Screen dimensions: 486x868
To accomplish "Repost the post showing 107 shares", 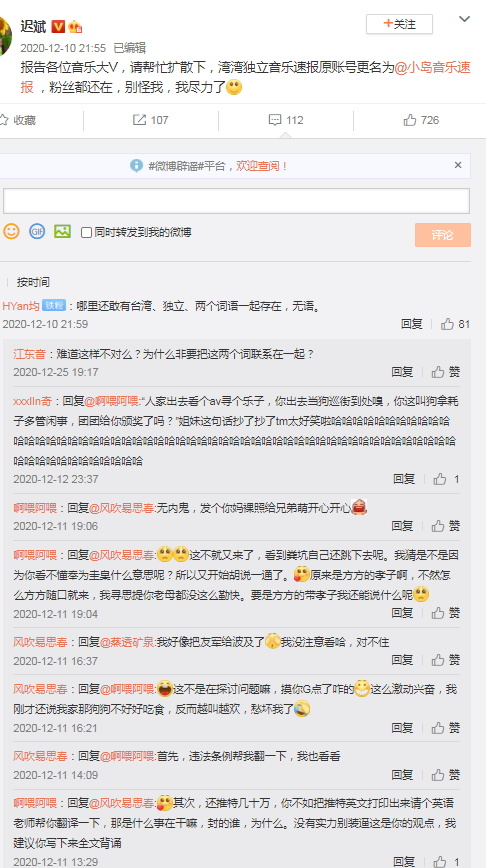I will click(x=151, y=120).
